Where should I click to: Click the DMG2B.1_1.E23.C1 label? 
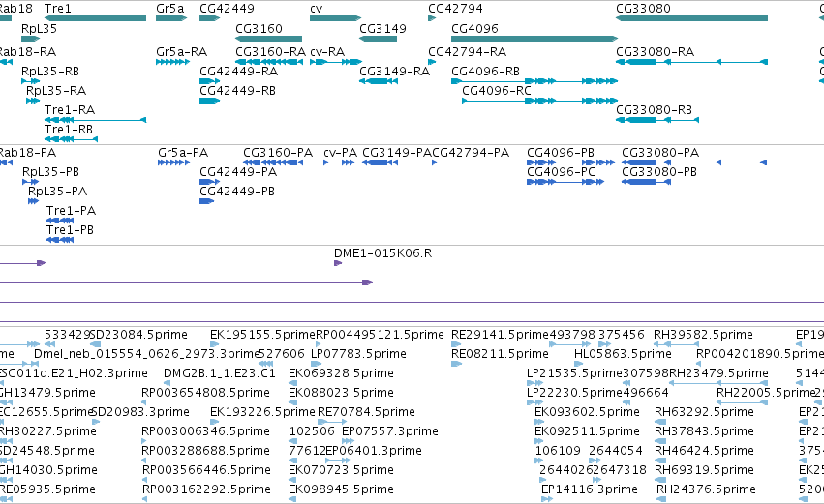tap(220, 373)
